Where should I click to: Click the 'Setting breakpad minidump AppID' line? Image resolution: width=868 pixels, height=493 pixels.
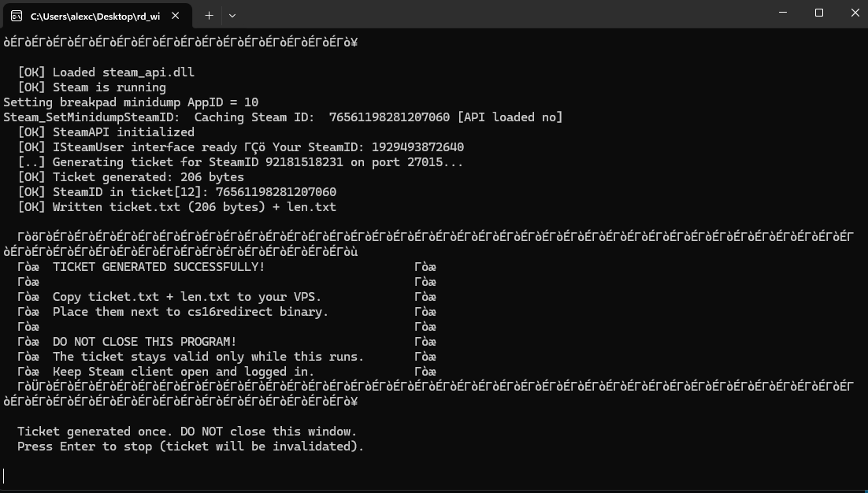131,102
